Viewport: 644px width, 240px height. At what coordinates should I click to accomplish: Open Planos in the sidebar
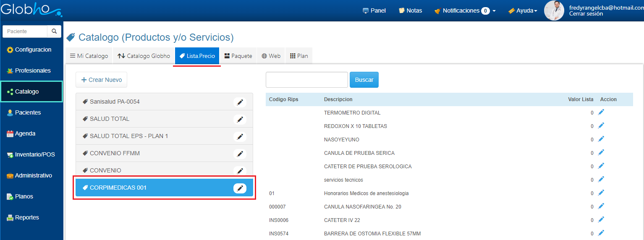pyautogui.click(x=32, y=196)
